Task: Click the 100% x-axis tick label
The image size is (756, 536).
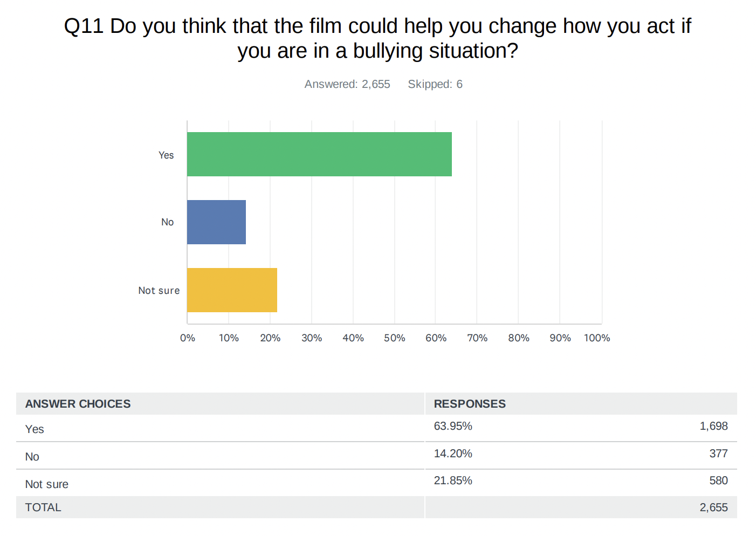Action: [x=597, y=338]
